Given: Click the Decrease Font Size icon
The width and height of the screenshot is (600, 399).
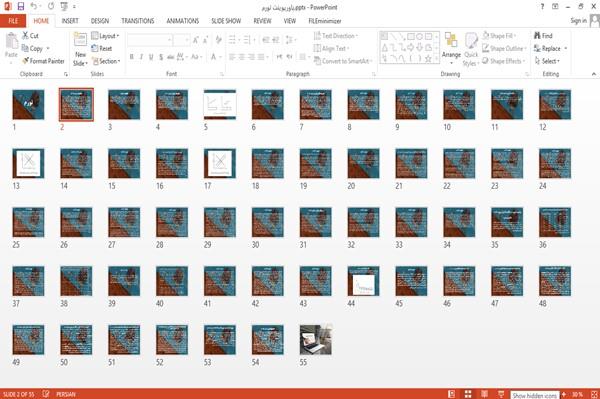Looking at the screenshot, I should click(x=206, y=40).
